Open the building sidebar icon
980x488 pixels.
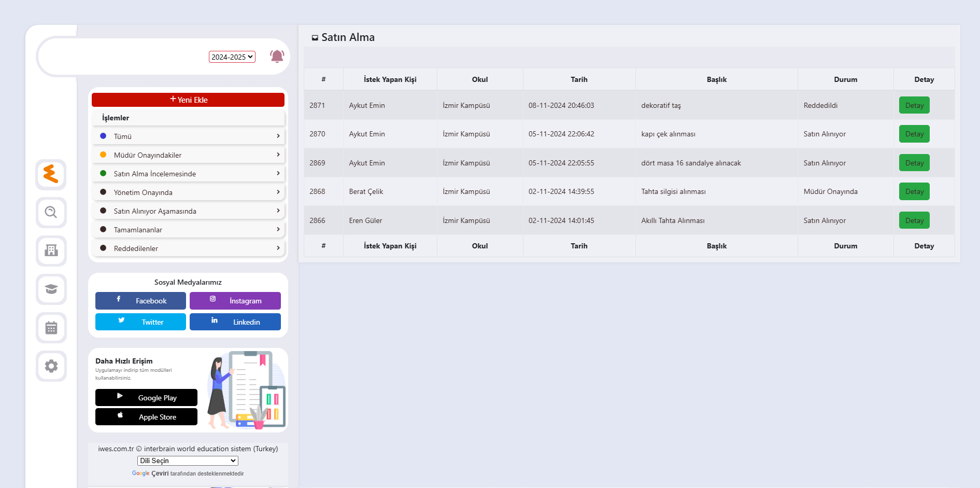point(51,250)
